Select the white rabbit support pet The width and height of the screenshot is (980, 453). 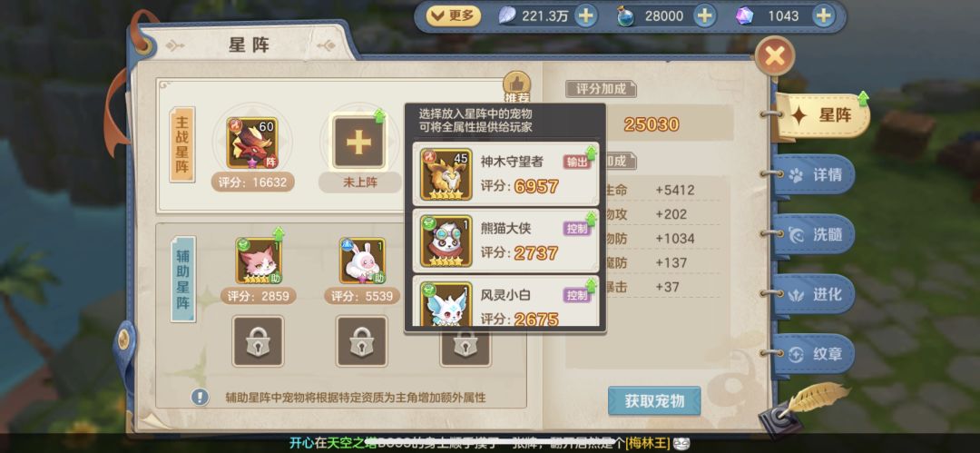pyautogui.click(x=362, y=261)
